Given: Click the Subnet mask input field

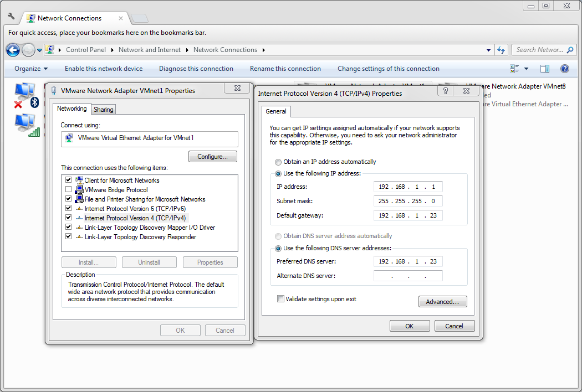Looking at the screenshot, I should click(408, 201).
